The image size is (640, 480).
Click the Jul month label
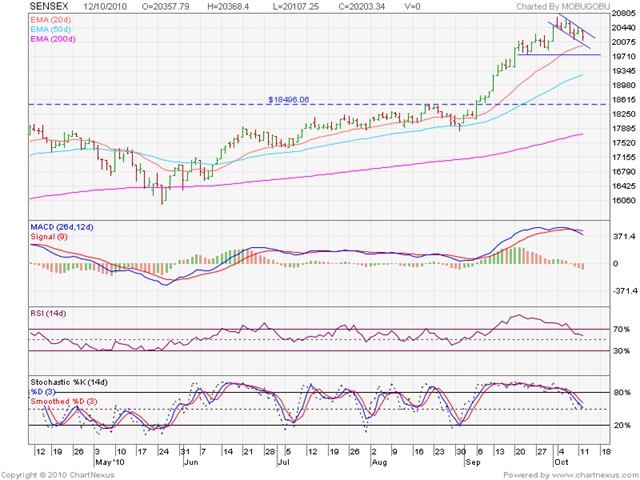[x=283, y=462]
